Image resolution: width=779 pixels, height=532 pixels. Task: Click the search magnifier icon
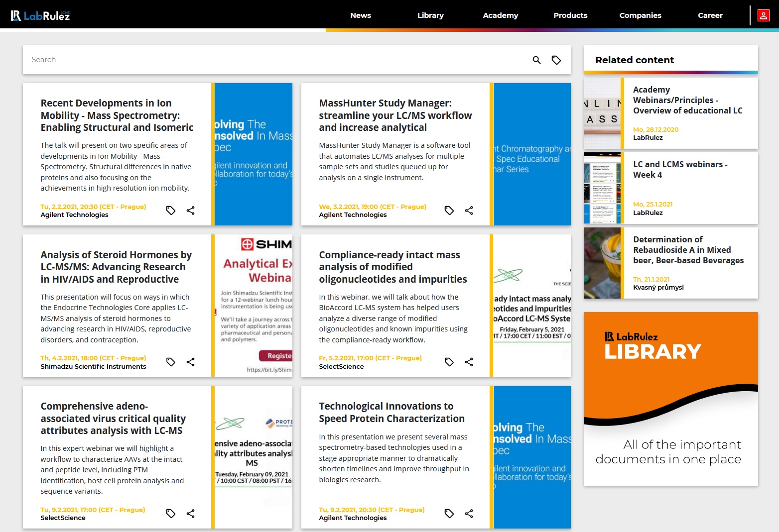coord(536,60)
